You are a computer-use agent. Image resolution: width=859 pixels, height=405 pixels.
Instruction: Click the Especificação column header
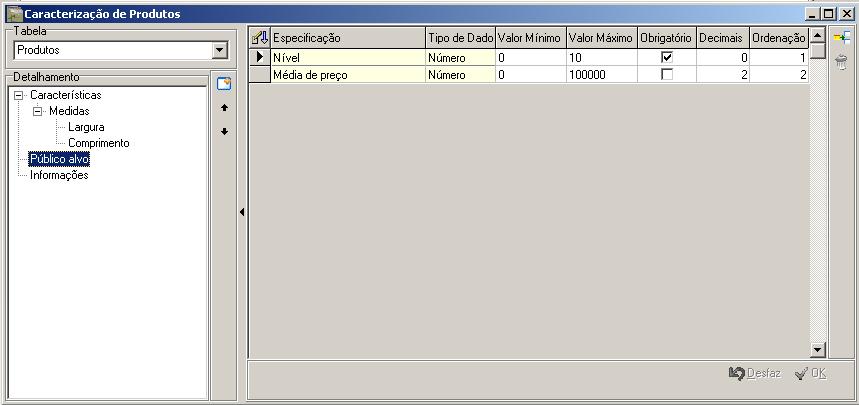pos(348,37)
